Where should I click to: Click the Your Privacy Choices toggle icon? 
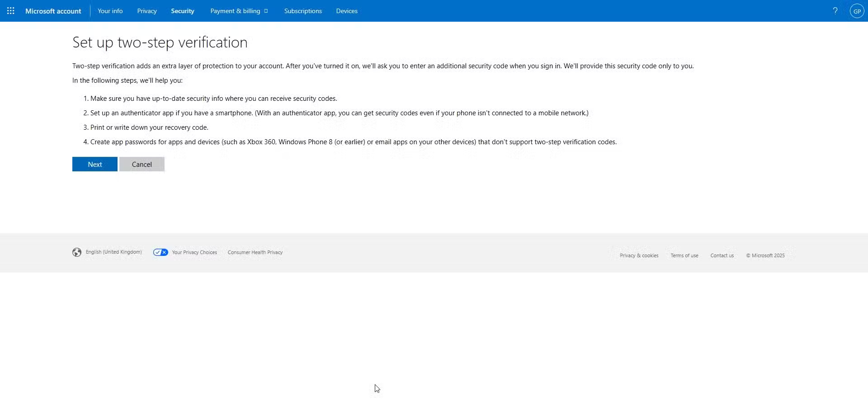click(160, 252)
